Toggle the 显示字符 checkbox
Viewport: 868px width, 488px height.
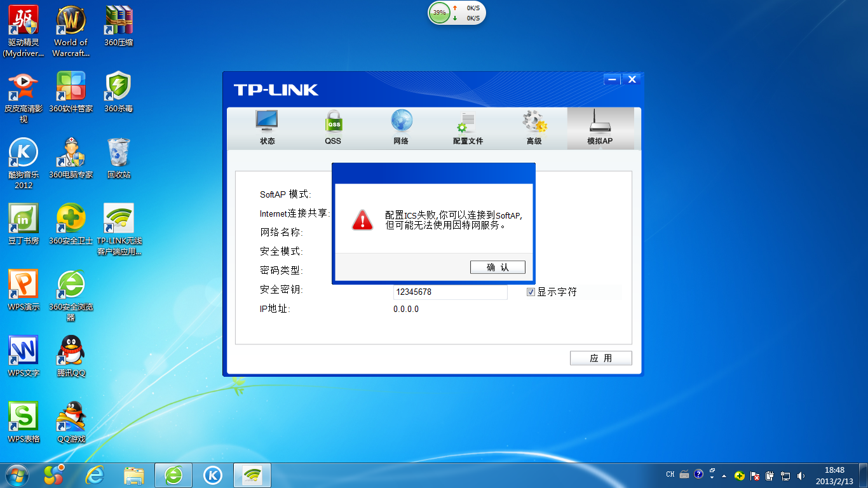(x=531, y=292)
